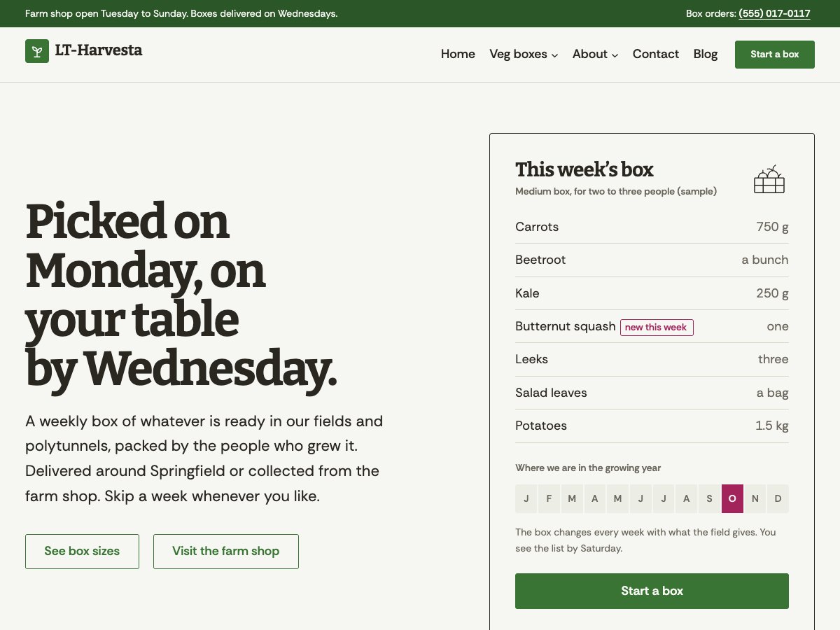Viewport: 840px width, 630px height.
Task: Open Visit the farm shop
Action: (x=226, y=552)
